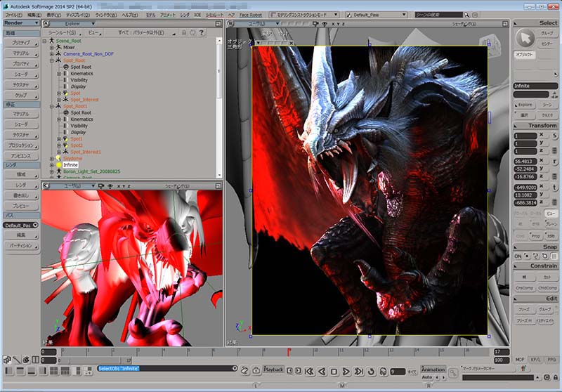Collapse the Spot_Root node
562x392 pixels.
[52, 60]
